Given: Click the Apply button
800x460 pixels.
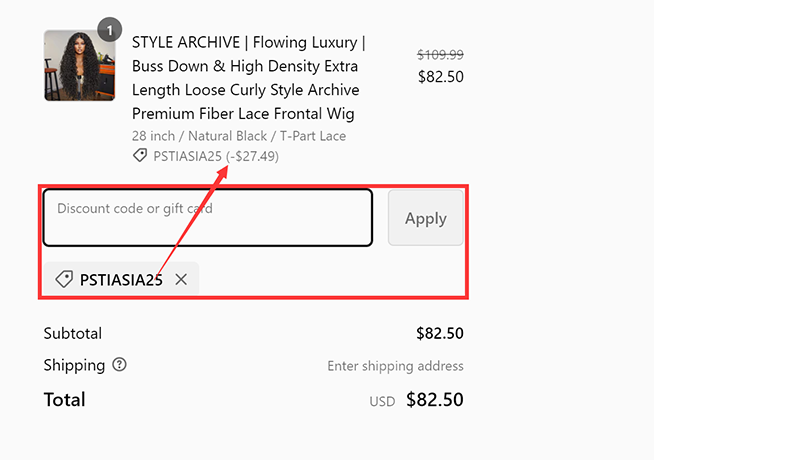Looking at the screenshot, I should pyautogui.click(x=425, y=218).
